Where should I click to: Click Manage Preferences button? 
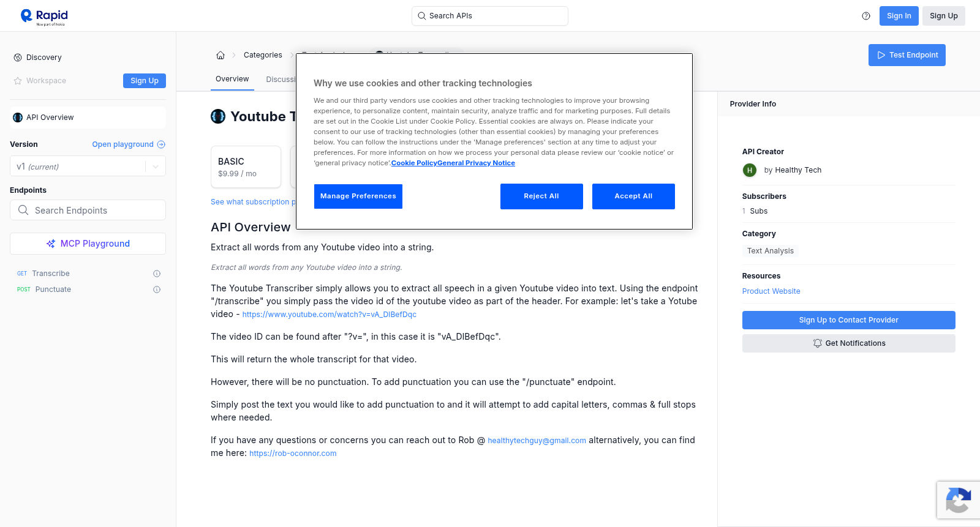click(x=358, y=196)
